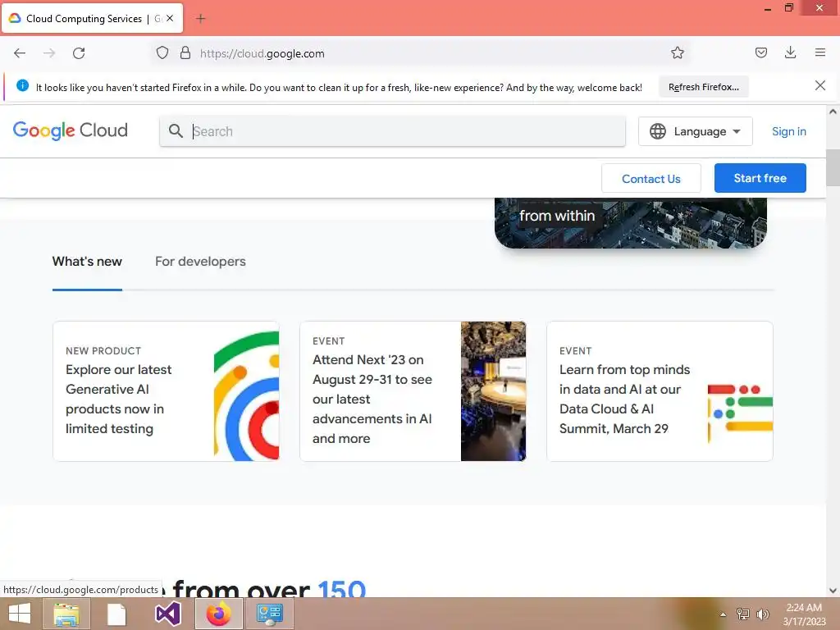This screenshot has width=840, height=630.
Task: Close the Cloud Computing Services tab
Action: pyautogui.click(x=170, y=18)
